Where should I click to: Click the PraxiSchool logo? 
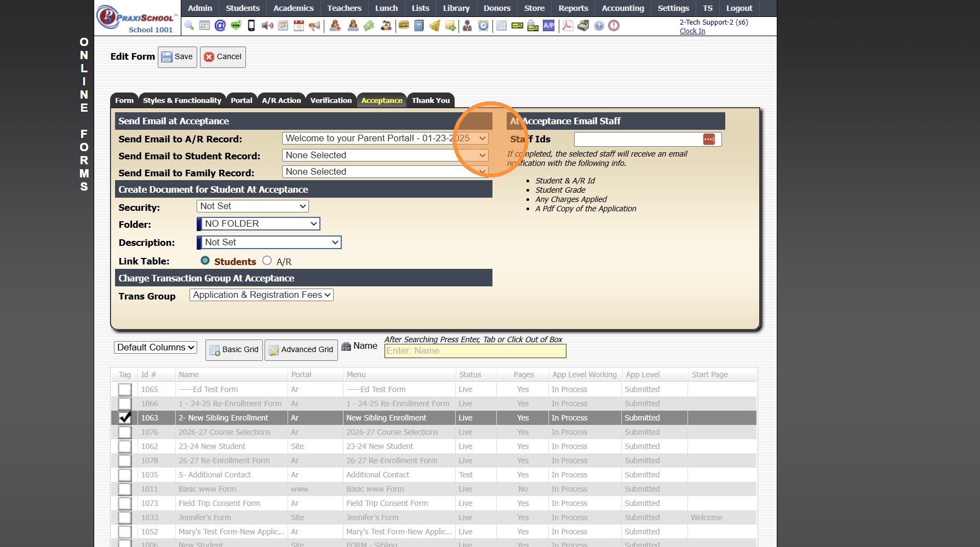[137, 19]
